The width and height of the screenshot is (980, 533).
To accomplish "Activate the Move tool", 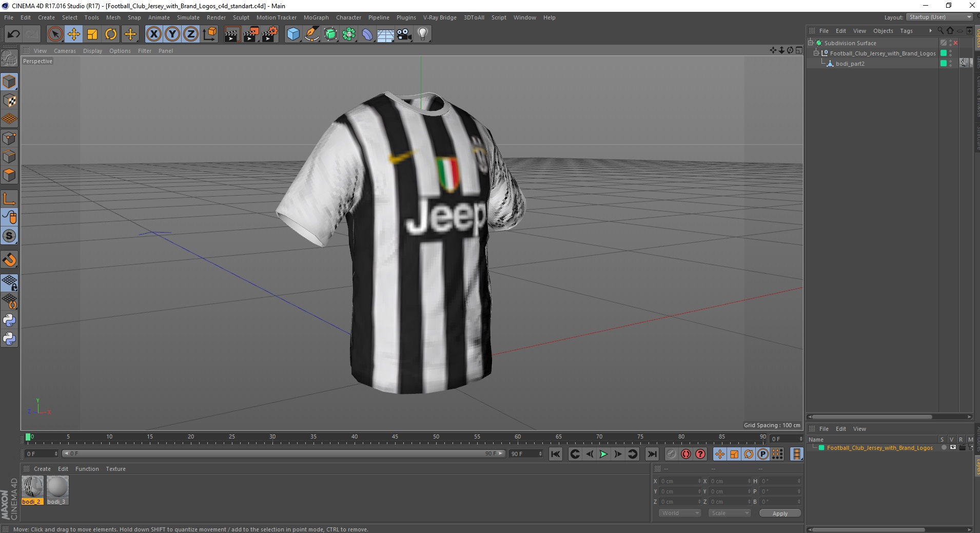I will [x=74, y=34].
